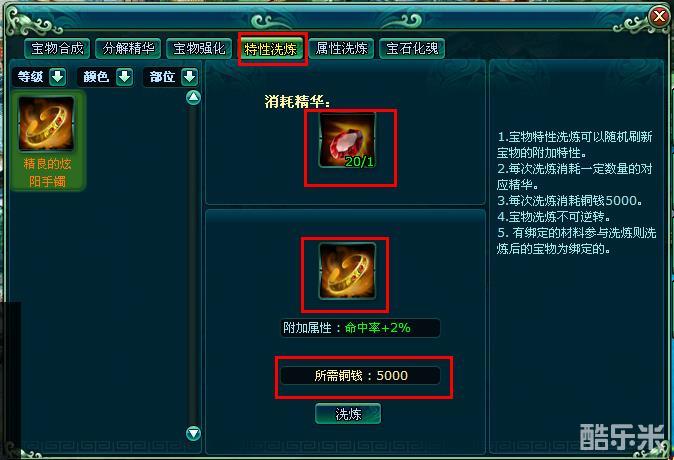674x460 pixels.
Task: Click the 所需铜钱 5000 cost field
Action: point(360,375)
